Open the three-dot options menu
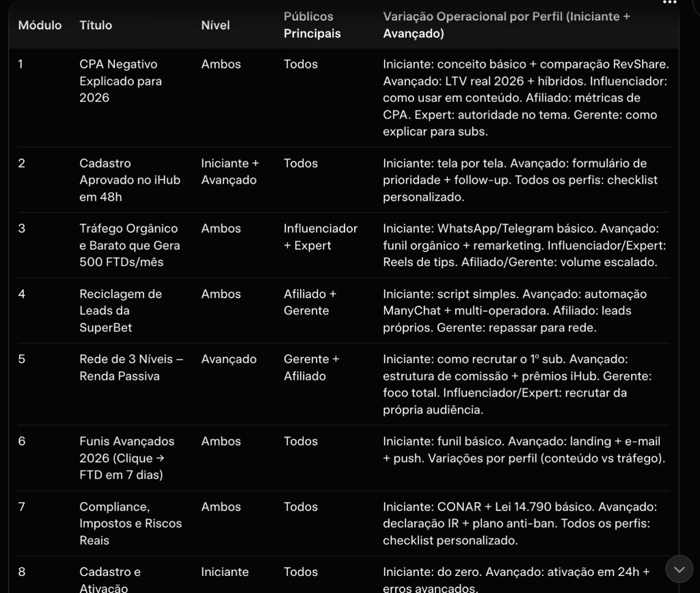 coord(669,3)
